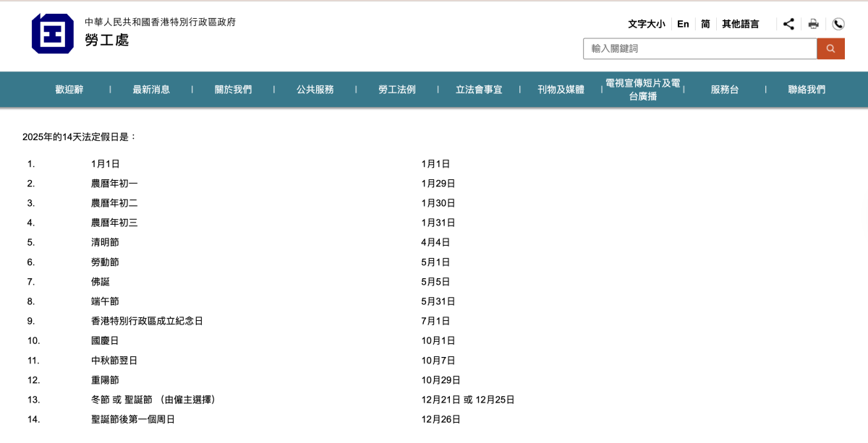Viewport: 868px width, 443px height.
Task: Open 其他語言 other languages
Action: tap(740, 24)
